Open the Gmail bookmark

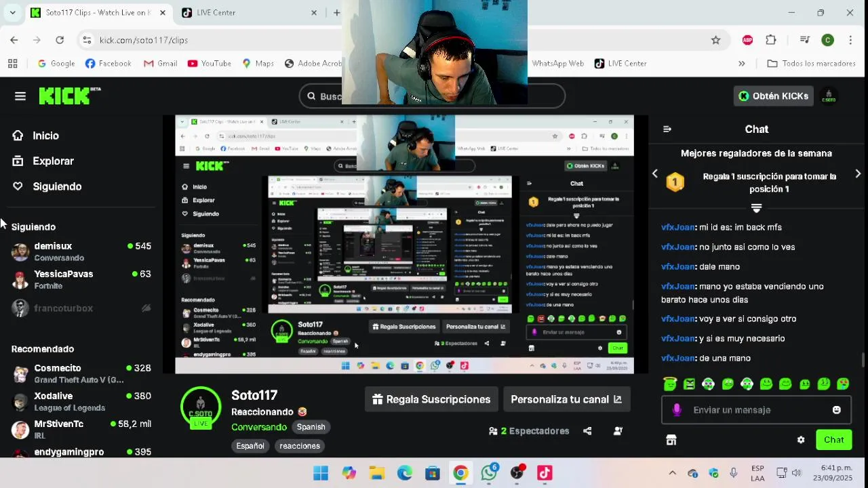pyautogui.click(x=160, y=64)
